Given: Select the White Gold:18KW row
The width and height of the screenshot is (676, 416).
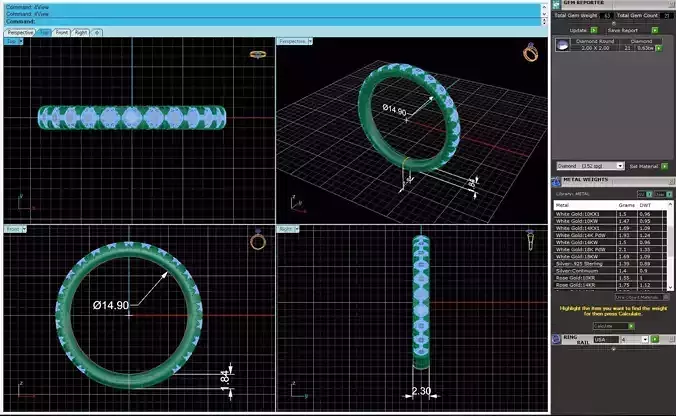Looking at the screenshot, I should point(610,256).
